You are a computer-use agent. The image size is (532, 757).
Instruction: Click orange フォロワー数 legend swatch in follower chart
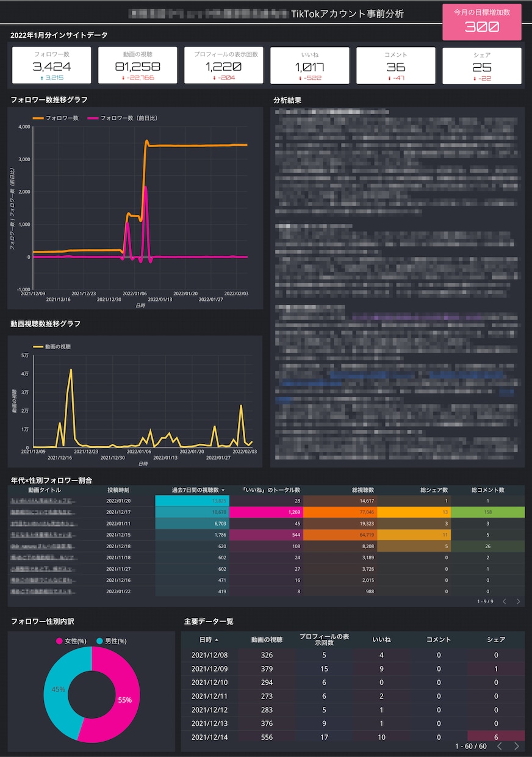click(x=38, y=118)
